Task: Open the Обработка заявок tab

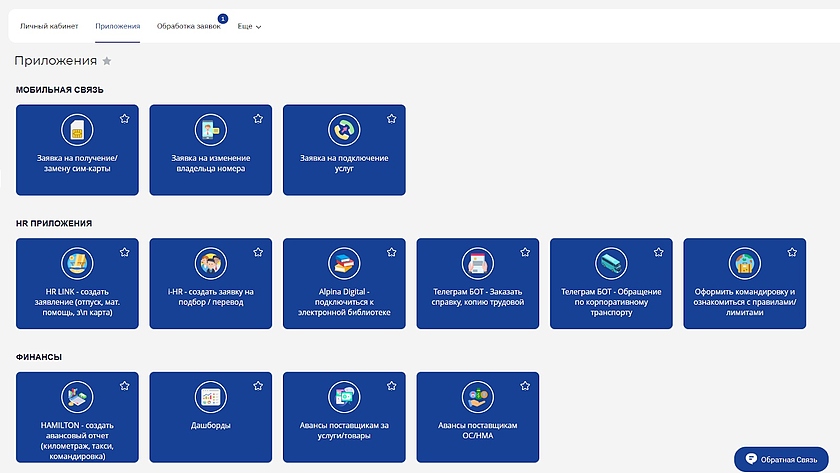Action: [x=188, y=26]
